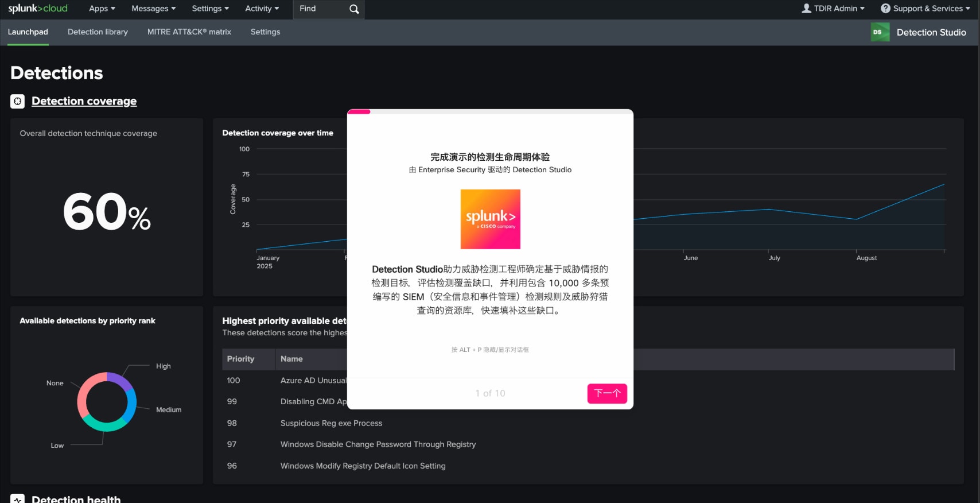Click the Low legend label
The width and height of the screenshot is (980, 503).
coord(57,446)
